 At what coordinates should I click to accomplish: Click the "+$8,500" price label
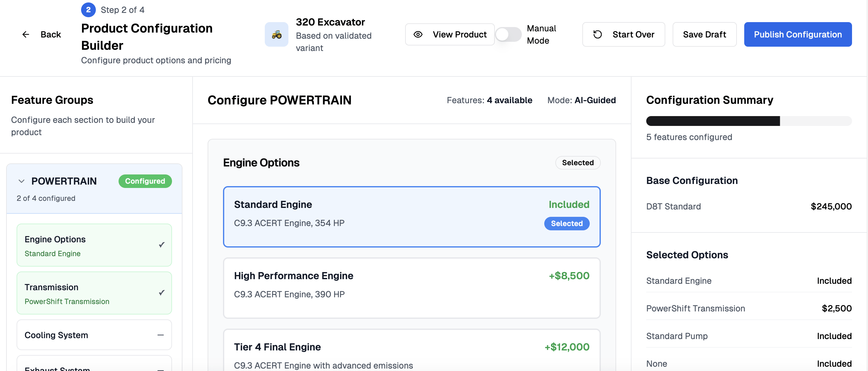[569, 276]
